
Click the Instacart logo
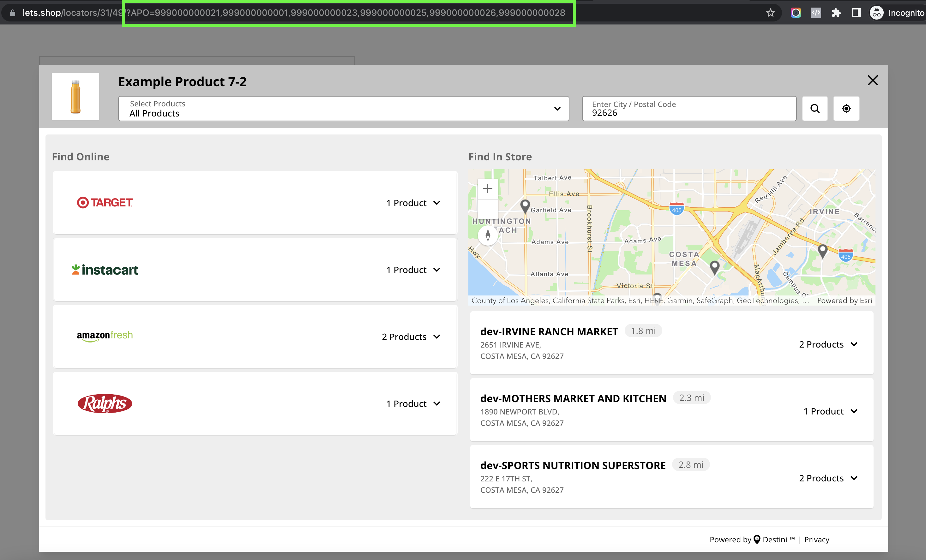pyautogui.click(x=105, y=270)
